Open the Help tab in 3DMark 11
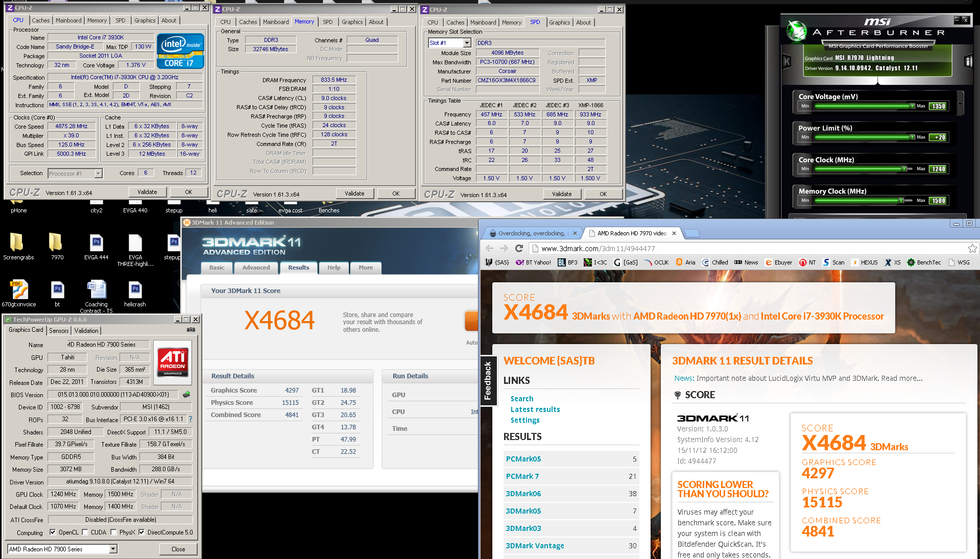The image size is (980, 559). coord(333,268)
